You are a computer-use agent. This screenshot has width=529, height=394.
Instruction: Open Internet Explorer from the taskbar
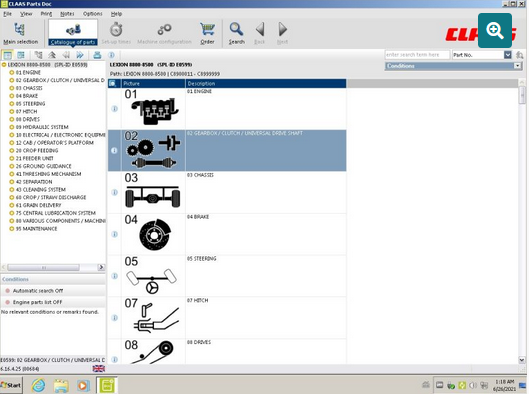[38, 385]
